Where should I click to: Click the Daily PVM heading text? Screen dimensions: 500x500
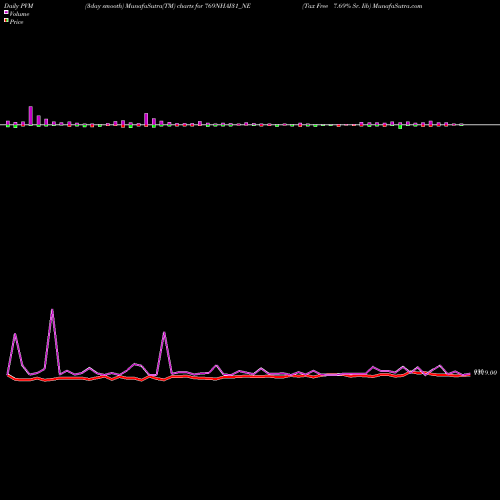(x=19, y=6)
